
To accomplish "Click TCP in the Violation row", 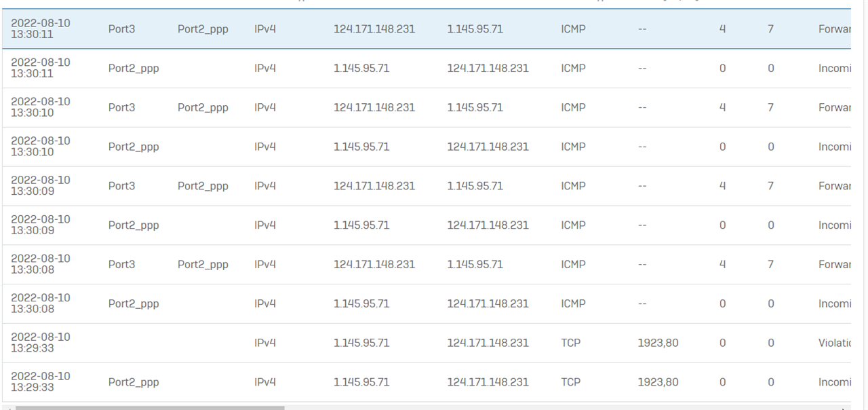I will pyautogui.click(x=571, y=343).
